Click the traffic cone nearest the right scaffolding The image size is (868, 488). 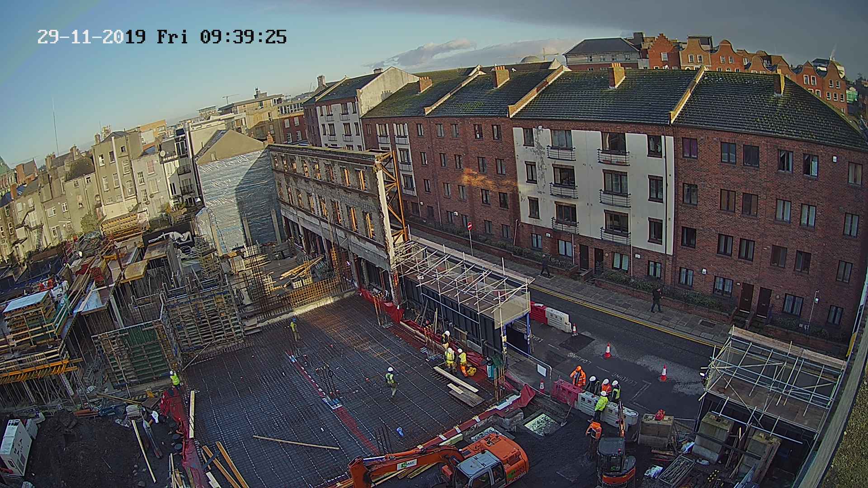coord(663,373)
